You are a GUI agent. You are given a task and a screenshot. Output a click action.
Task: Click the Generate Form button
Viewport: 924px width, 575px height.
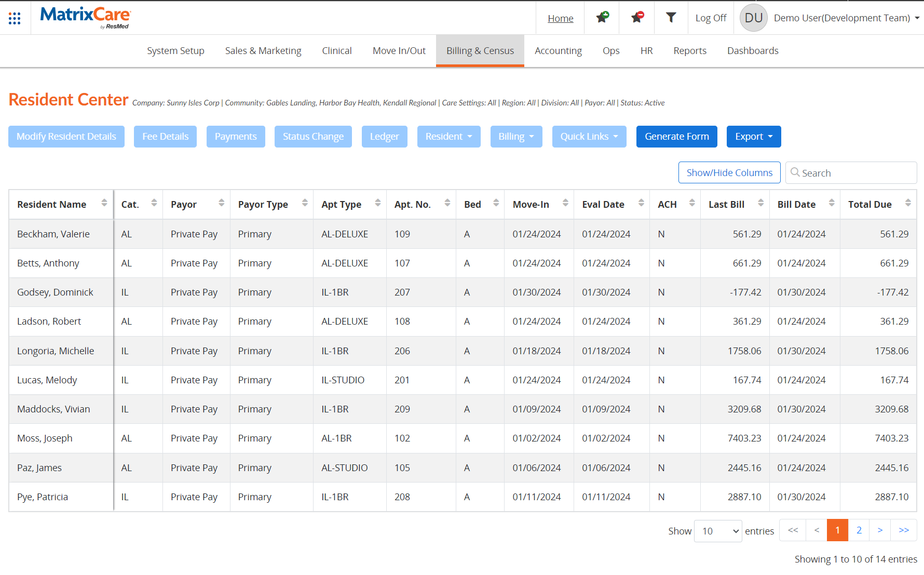(x=676, y=136)
